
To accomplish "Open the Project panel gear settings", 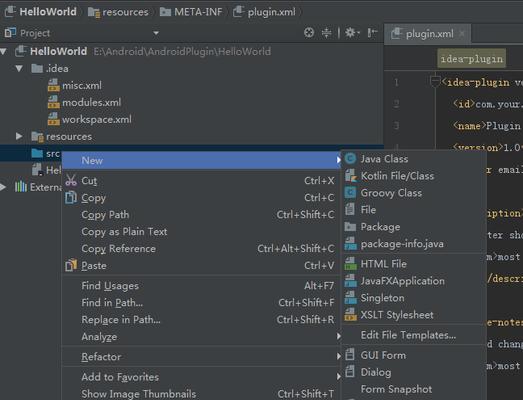I will point(352,33).
